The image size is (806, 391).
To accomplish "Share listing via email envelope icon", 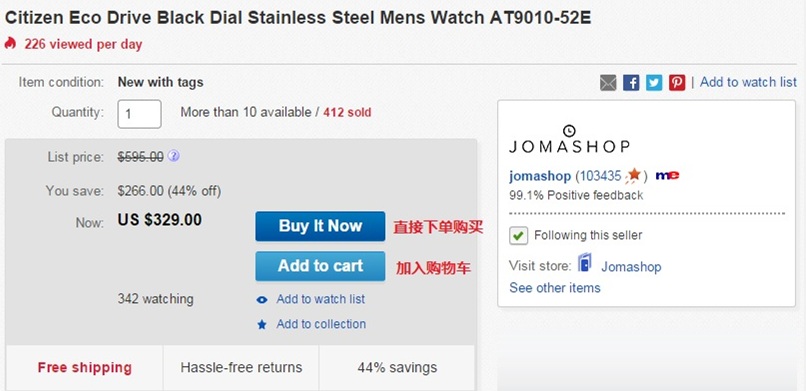I will (608, 83).
